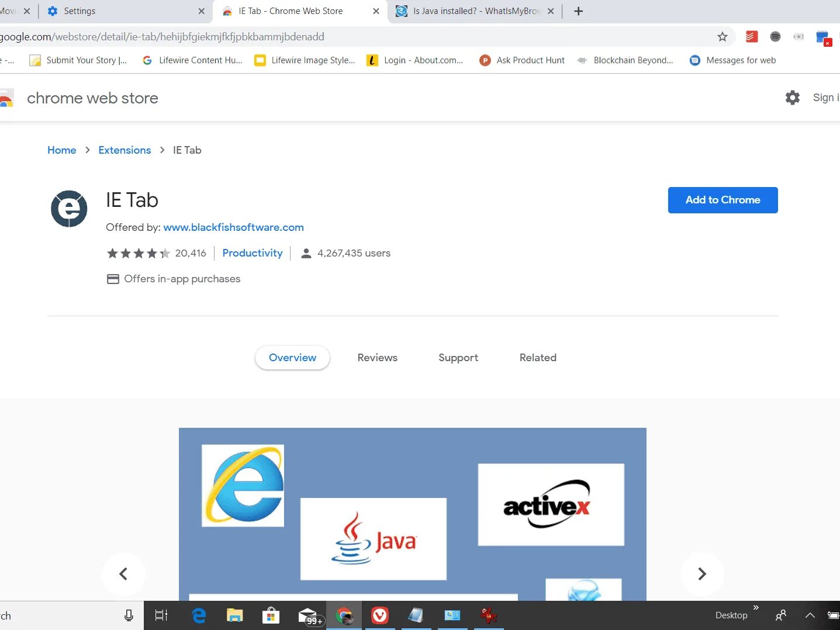
Task: Show next screenshot with right arrow
Action: point(702,574)
